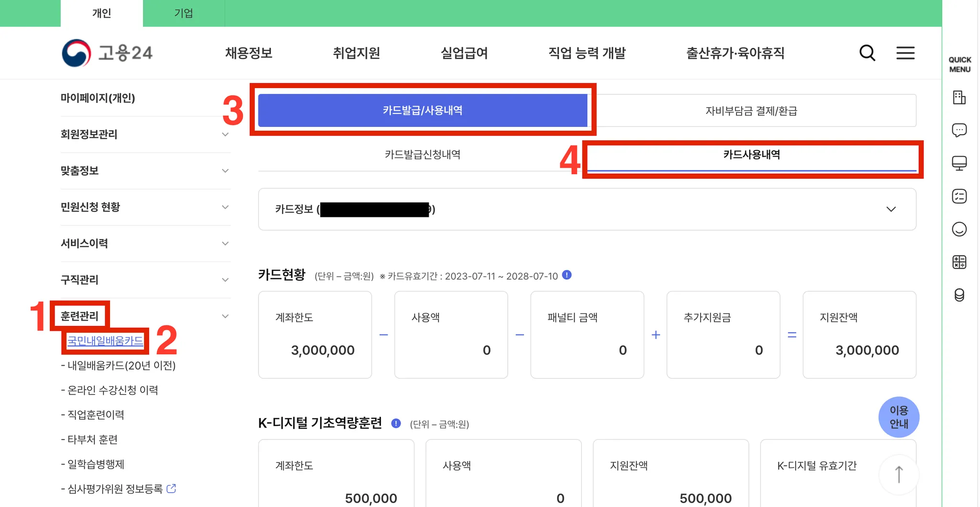Expand the 회원정보관리 sidebar section

pos(225,135)
